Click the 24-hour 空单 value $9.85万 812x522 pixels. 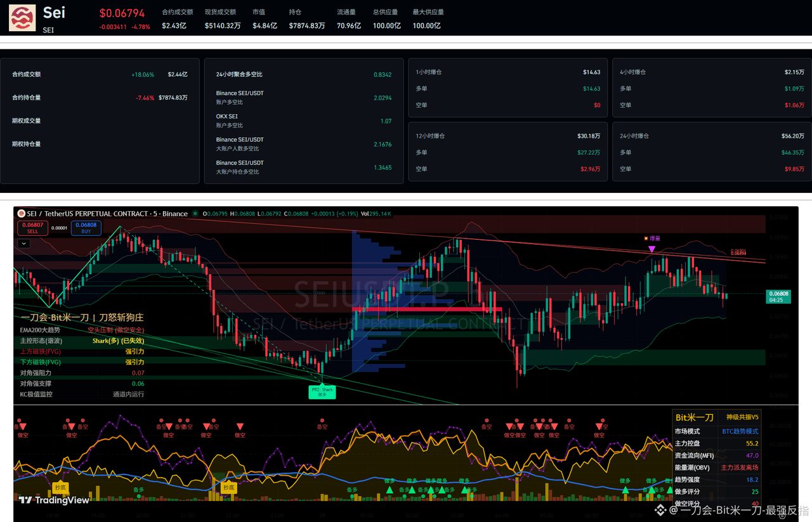794,169
